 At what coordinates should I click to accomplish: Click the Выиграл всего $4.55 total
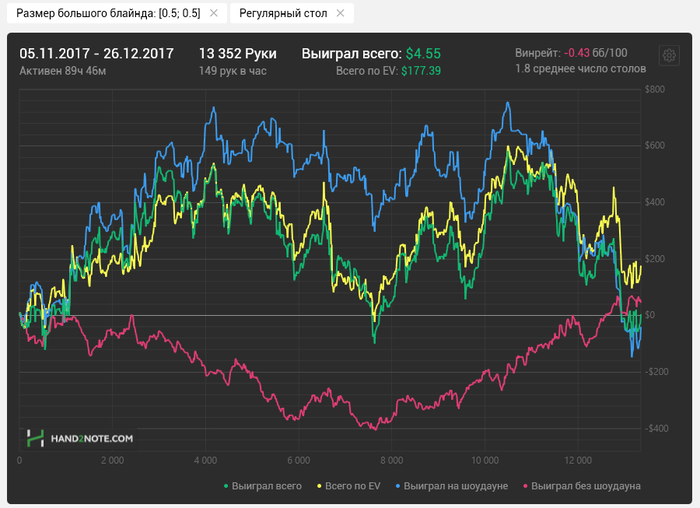[371, 54]
